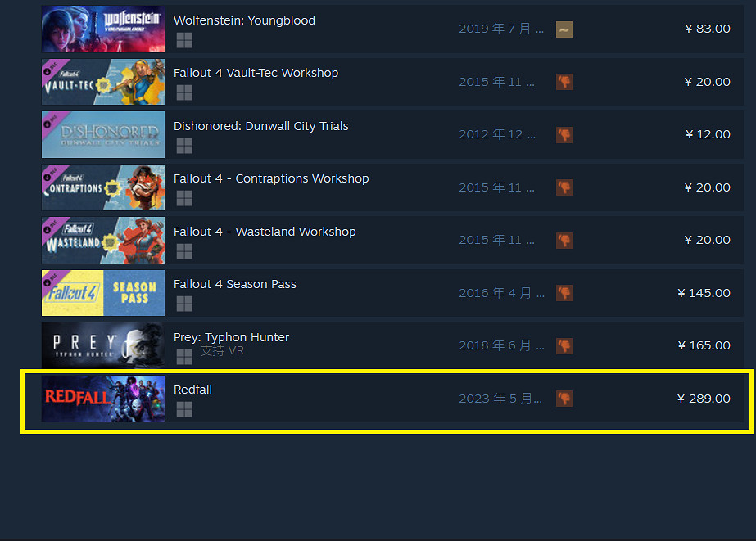Open the Fallout 4 Vault-Tec Workshop title link
Image resolution: width=756 pixels, height=541 pixels.
coord(256,73)
